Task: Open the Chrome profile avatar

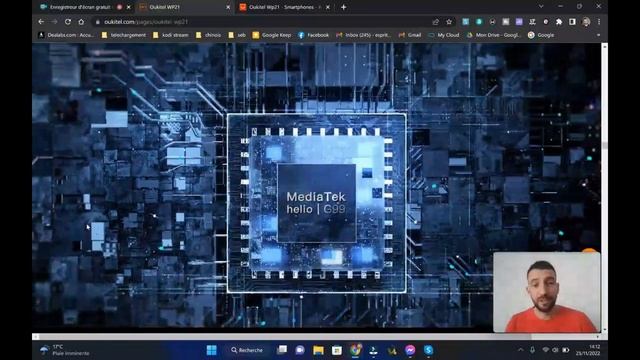Action: (x=586, y=22)
